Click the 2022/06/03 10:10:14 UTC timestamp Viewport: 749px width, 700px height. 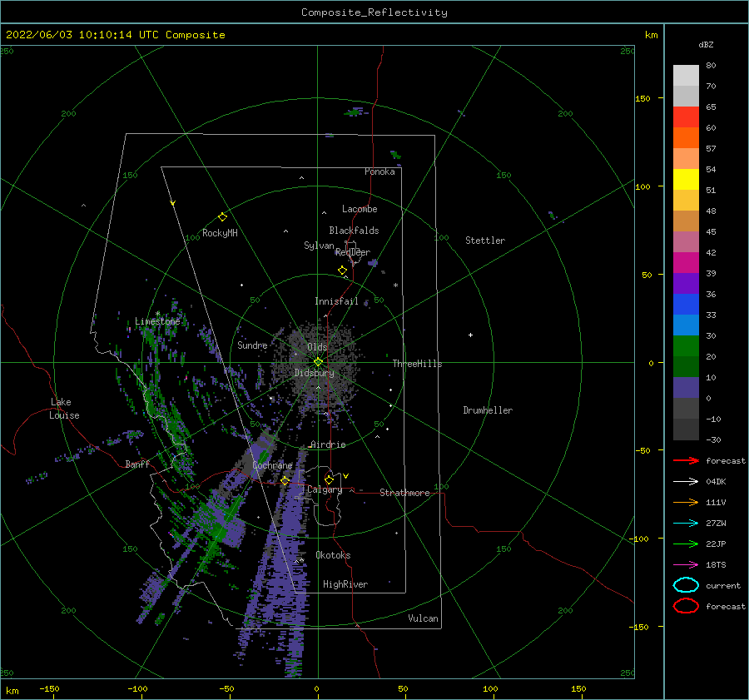point(116,35)
